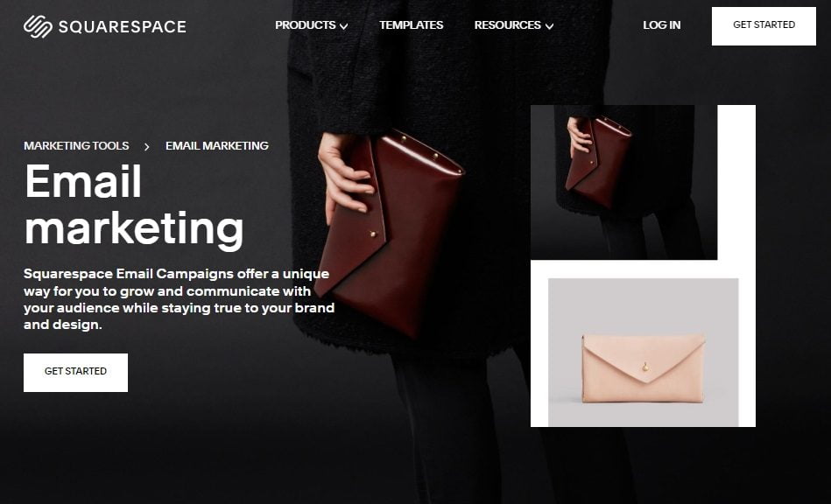
Task: Expand the Products dropdown chevron
Action: [344, 26]
